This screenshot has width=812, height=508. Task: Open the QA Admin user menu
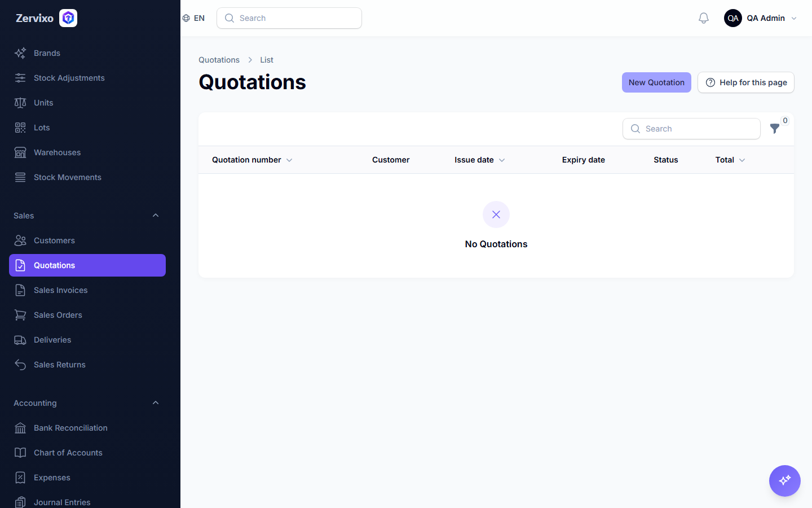(x=761, y=18)
